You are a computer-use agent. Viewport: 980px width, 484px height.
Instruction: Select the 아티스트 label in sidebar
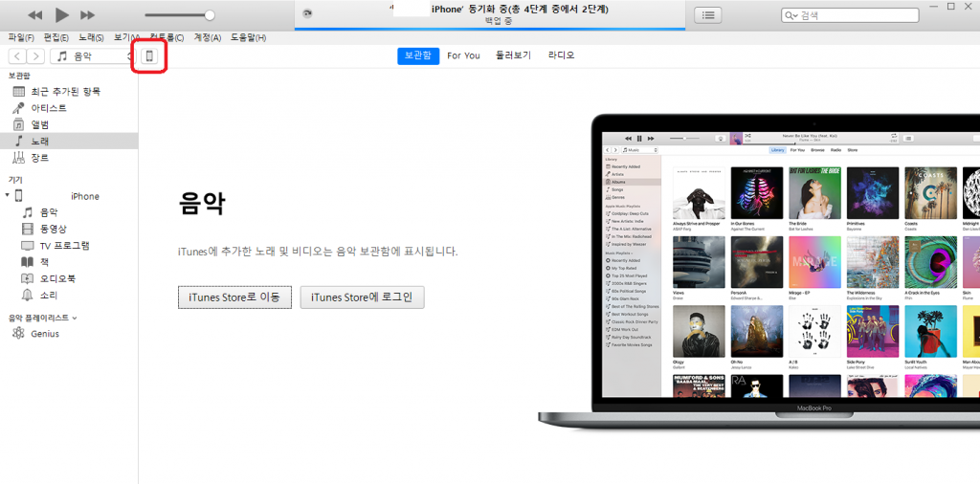tap(49, 108)
